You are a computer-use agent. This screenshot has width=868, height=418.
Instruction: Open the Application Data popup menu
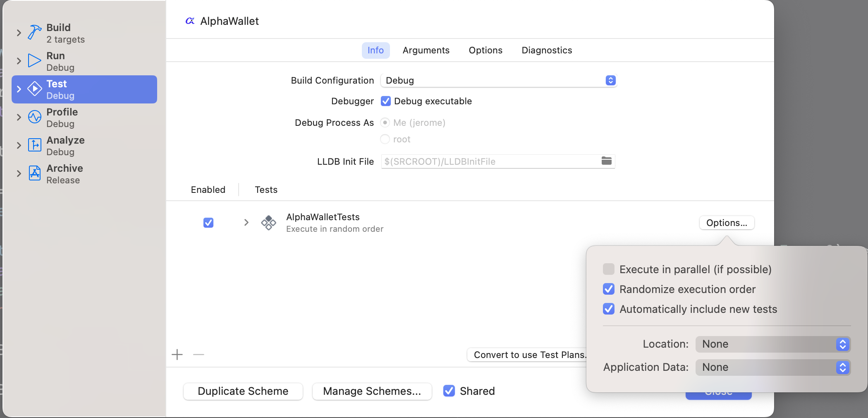(773, 367)
